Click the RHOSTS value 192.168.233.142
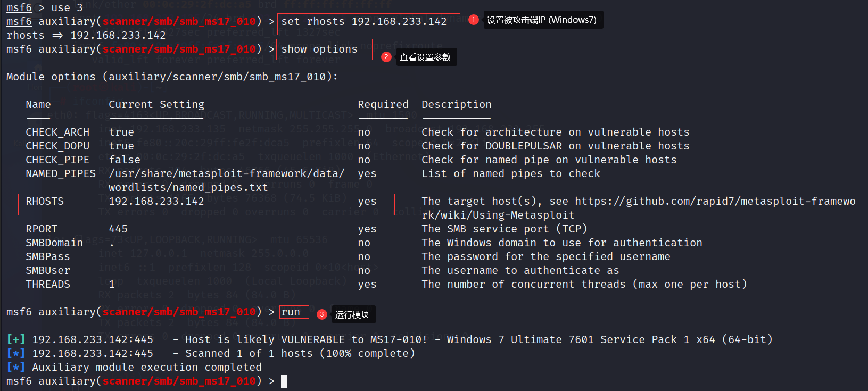This screenshot has width=868, height=391. (156, 202)
